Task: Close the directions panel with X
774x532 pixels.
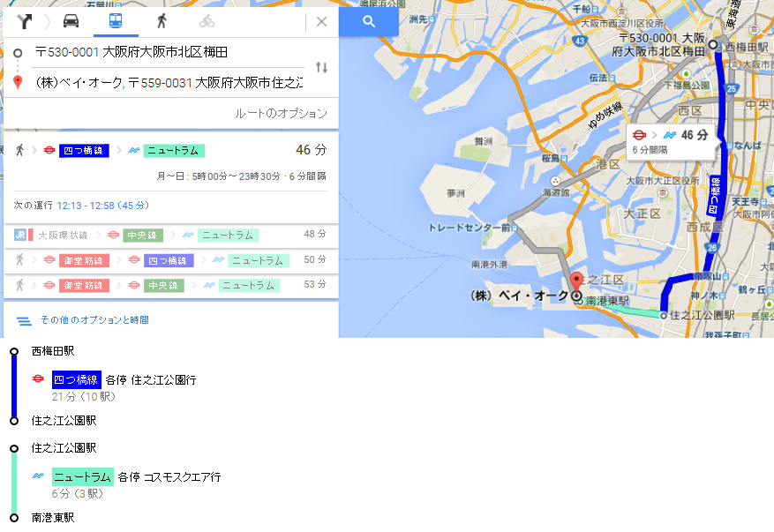Action: [x=321, y=22]
